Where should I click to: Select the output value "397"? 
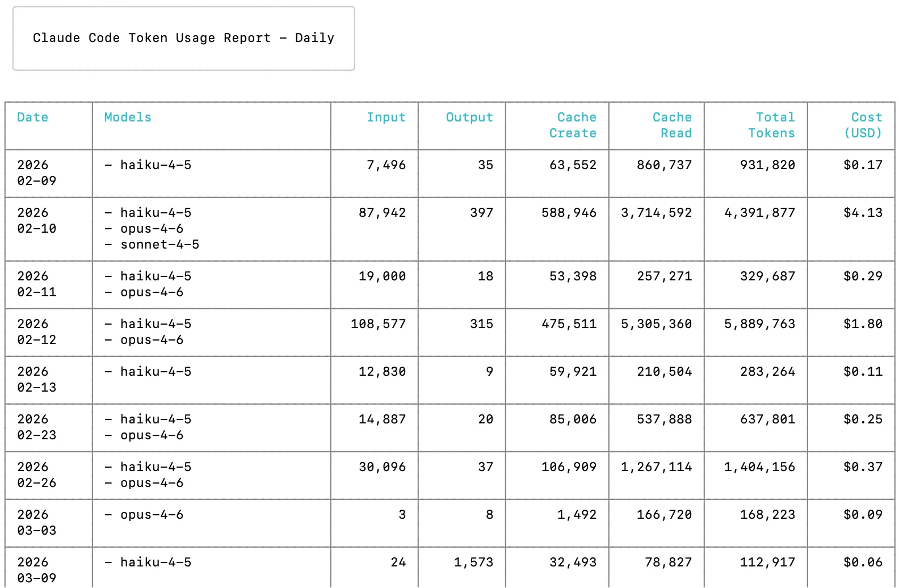tap(481, 213)
